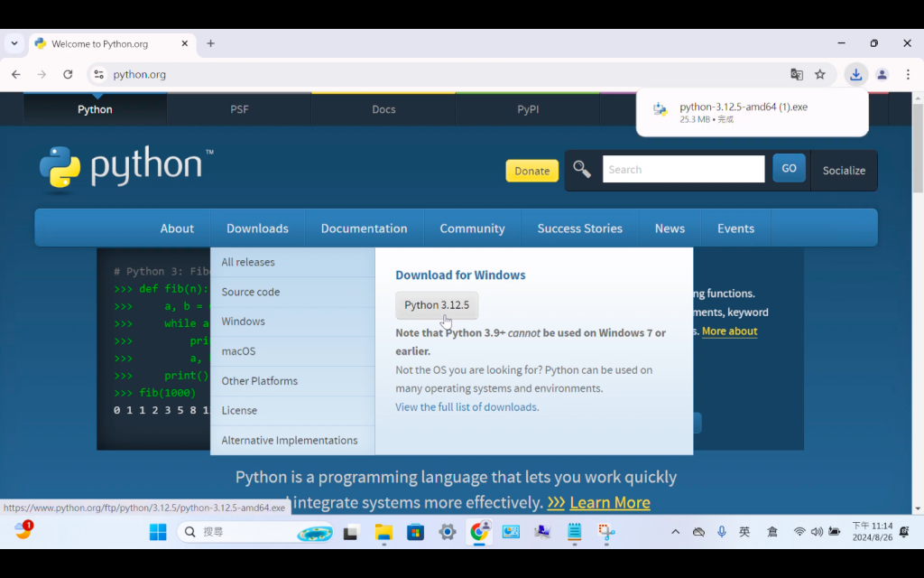This screenshot has width=924, height=578.
Task: Click the translate page icon
Action: point(797,74)
